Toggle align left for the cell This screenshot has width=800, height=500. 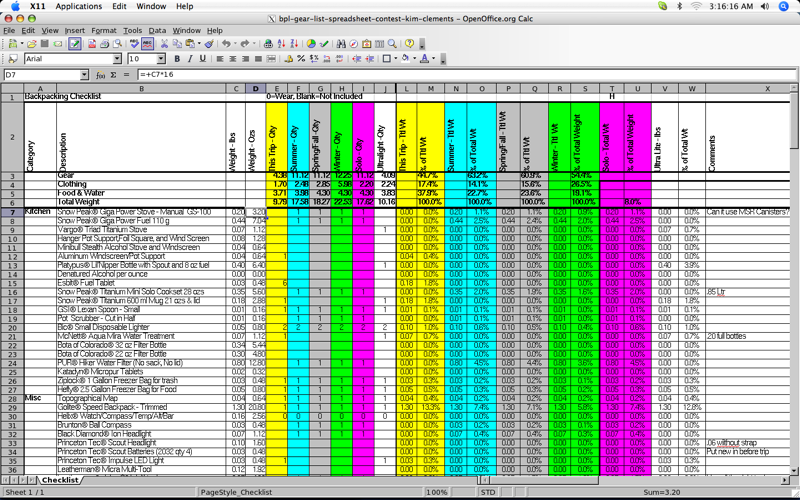pyautogui.click(x=220, y=59)
